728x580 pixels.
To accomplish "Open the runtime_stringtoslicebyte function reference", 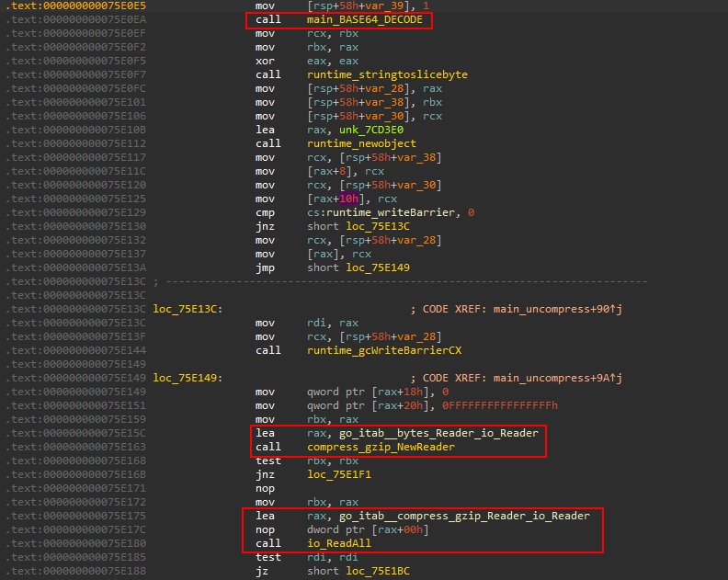I will pos(387,74).
